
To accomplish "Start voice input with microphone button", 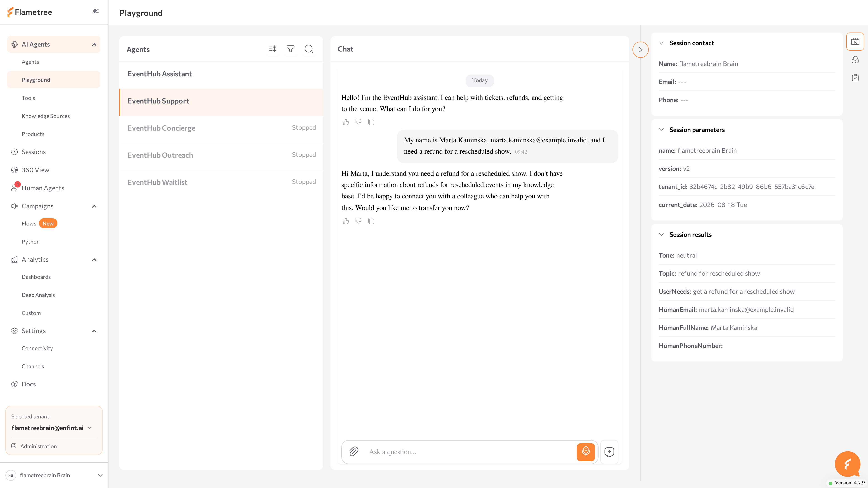I will coord(586,452).
